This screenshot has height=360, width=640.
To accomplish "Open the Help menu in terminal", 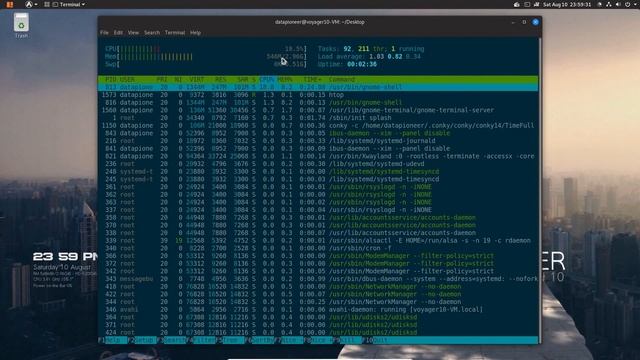I will [195, 33].
